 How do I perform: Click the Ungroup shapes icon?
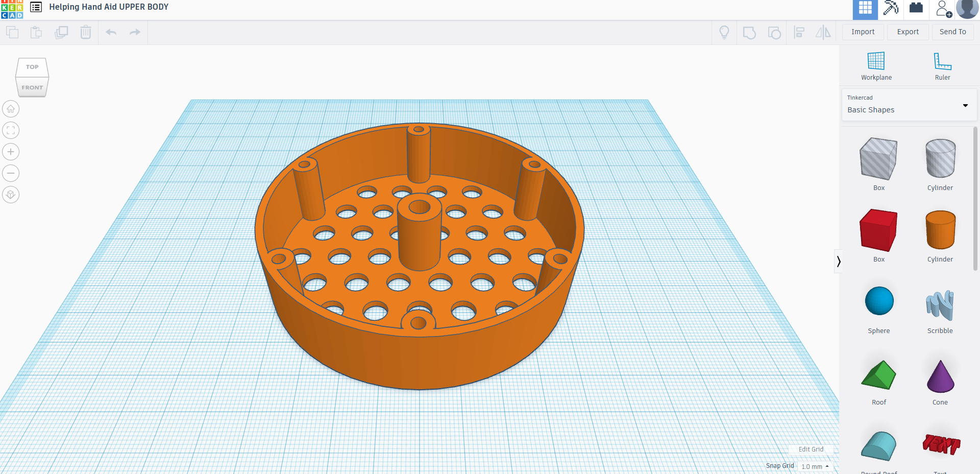coord(774,33)
